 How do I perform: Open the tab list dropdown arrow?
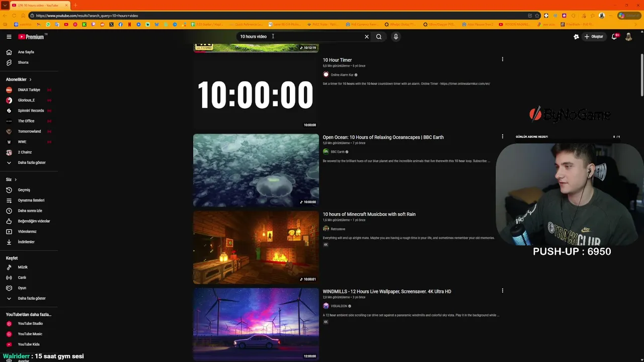click(5, 6)
